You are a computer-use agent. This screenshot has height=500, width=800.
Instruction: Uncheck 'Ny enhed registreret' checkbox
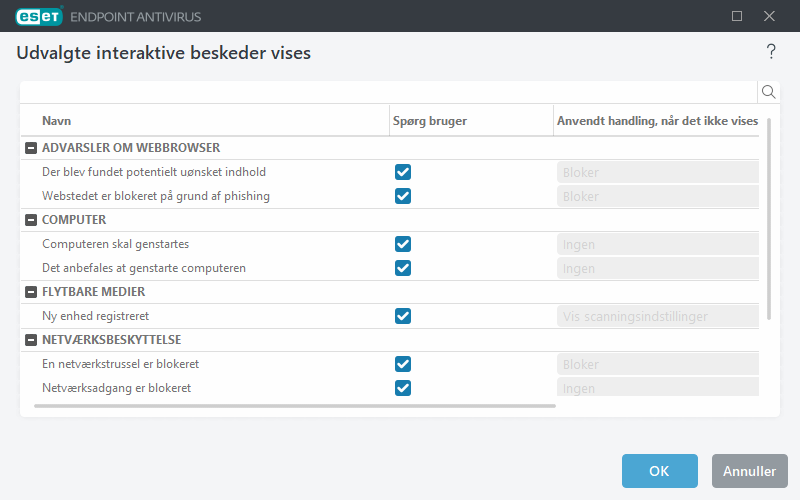tap(403, 316)
